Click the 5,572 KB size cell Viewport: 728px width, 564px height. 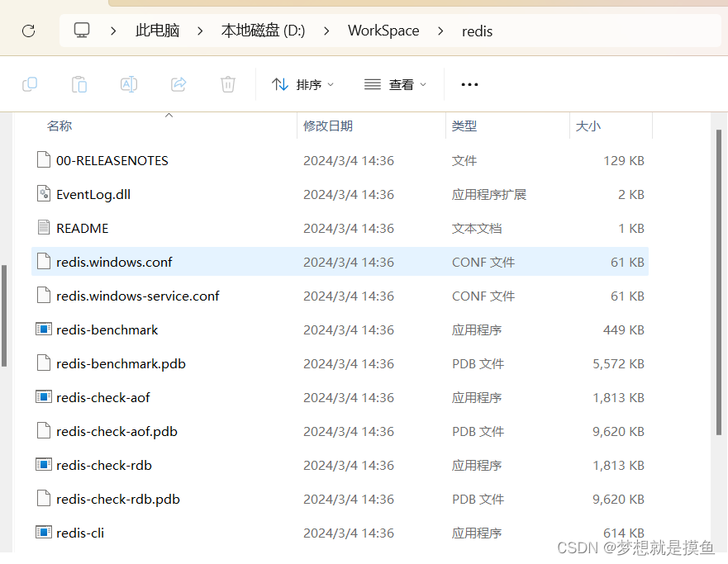pos(618,363)
